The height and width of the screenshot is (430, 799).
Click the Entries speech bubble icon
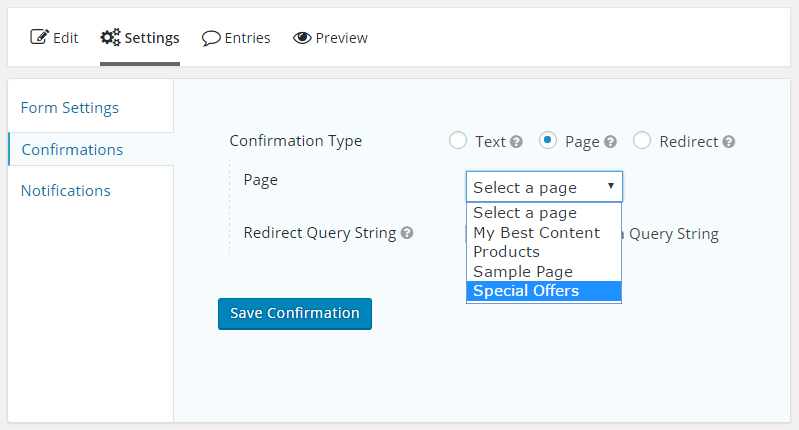(x=211, y=38)
